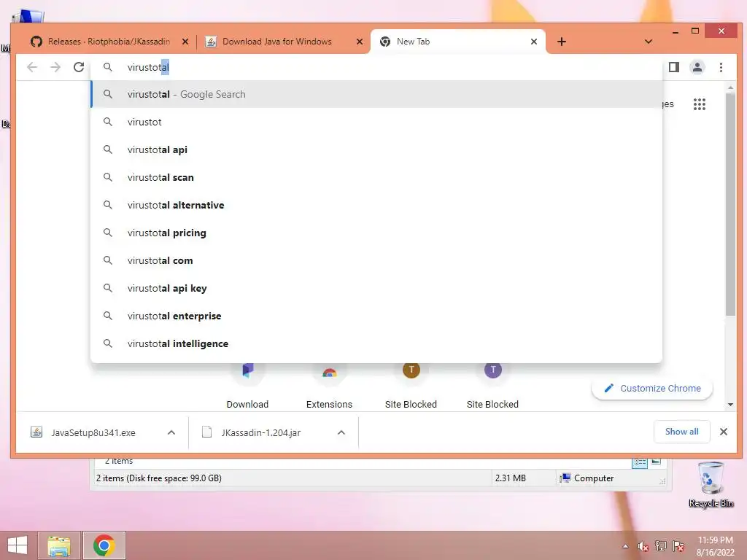The height and width of the screenshot is (560, 747).
Task: Choose virustotal scan suggestion
Action: pos(376,177)
